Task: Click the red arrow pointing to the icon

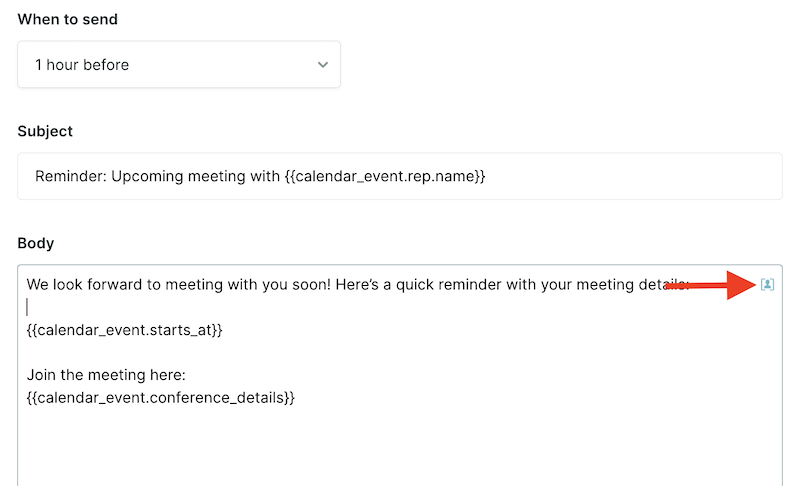Action: coord(711,285)
